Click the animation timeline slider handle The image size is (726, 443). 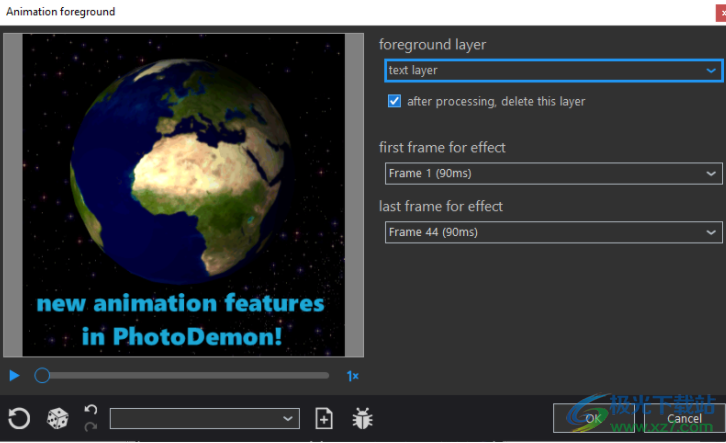[42, 375]
